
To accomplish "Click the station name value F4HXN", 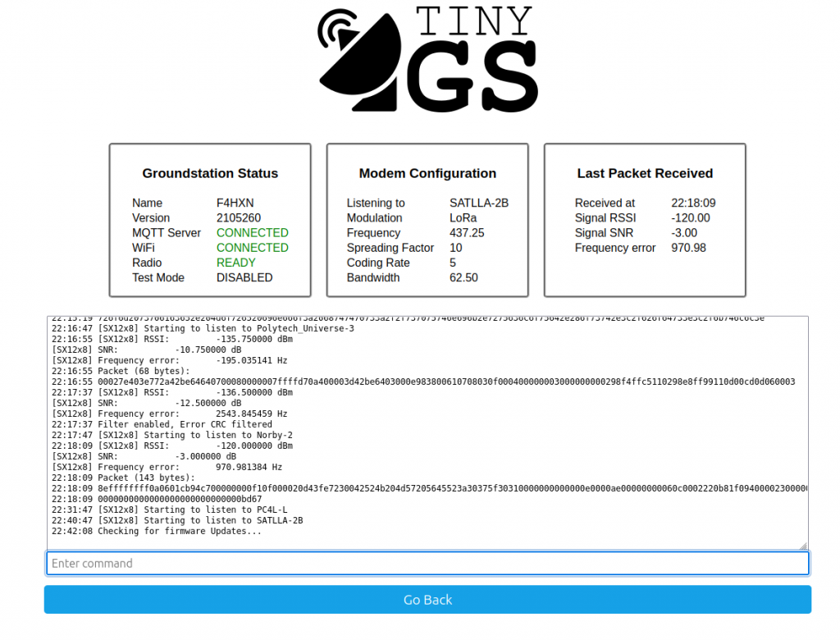I will point(235,203).
